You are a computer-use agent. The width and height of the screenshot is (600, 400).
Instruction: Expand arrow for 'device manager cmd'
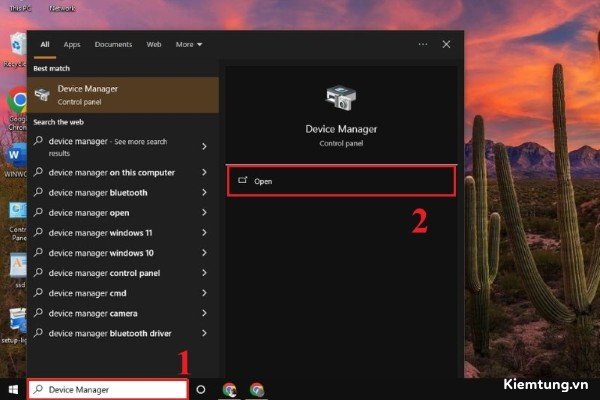(204, 293)
